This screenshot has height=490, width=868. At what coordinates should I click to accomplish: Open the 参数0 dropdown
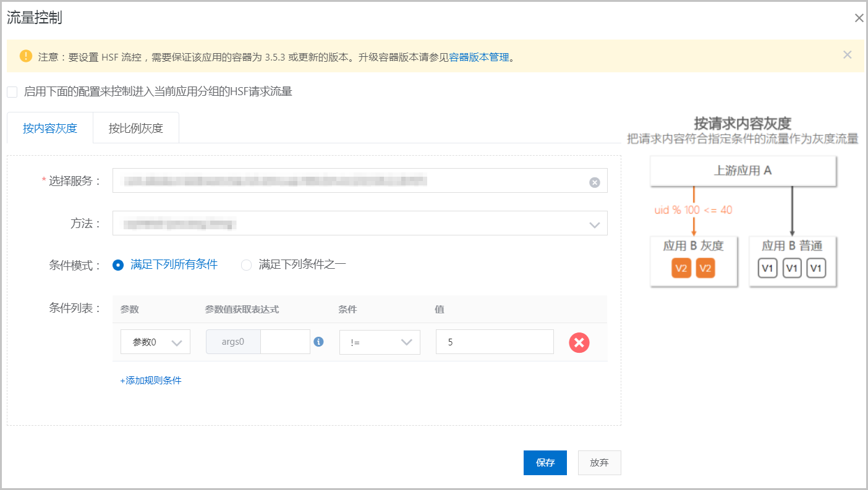[x=155, y=342]
